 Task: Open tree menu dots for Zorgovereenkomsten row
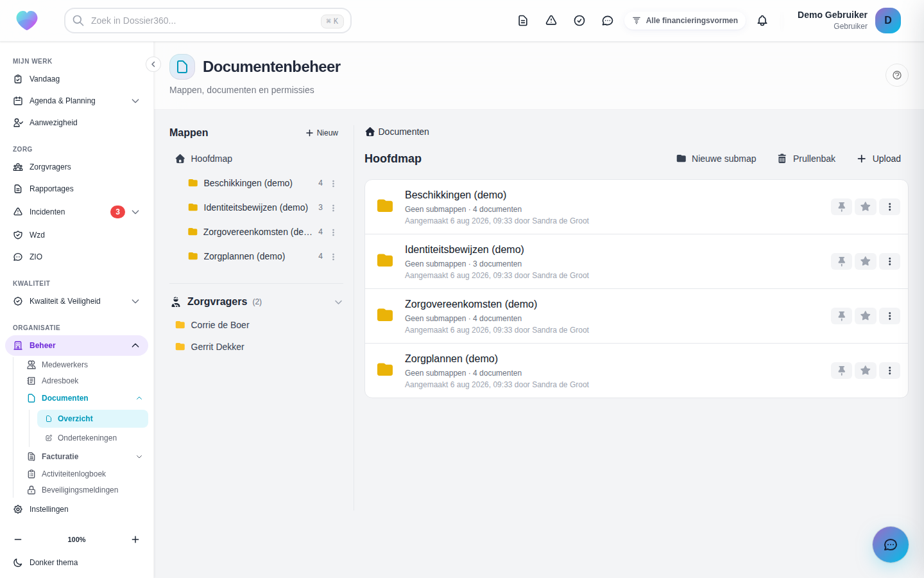coord(333,232)
